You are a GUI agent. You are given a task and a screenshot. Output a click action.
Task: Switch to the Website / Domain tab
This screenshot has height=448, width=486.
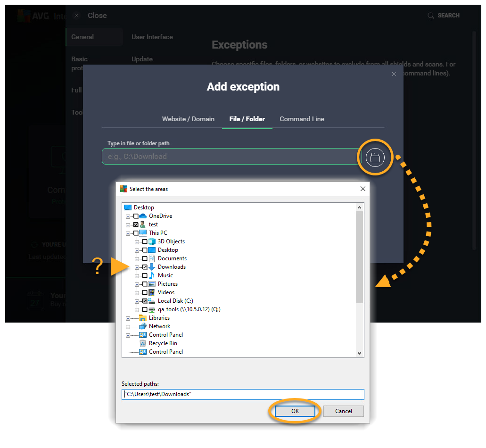[188, 119]
